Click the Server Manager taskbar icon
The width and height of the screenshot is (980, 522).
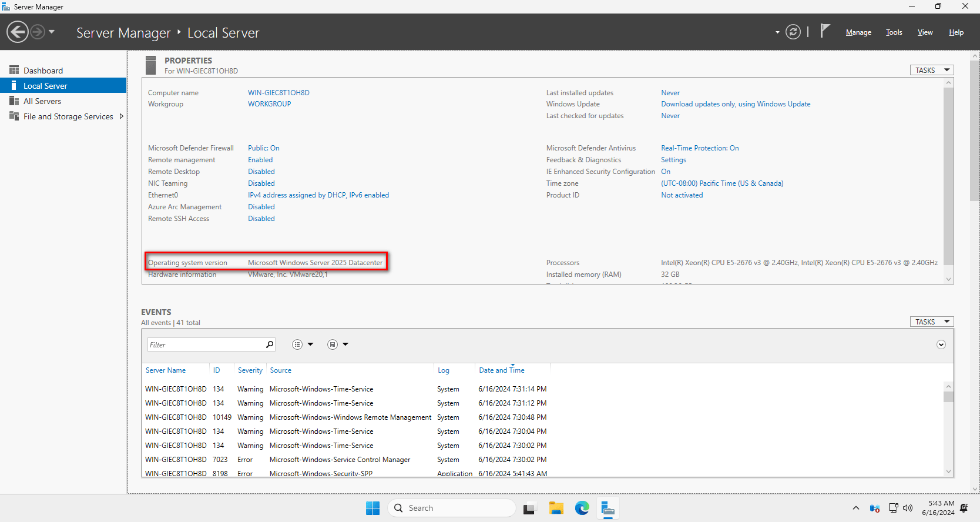(608, 508)
